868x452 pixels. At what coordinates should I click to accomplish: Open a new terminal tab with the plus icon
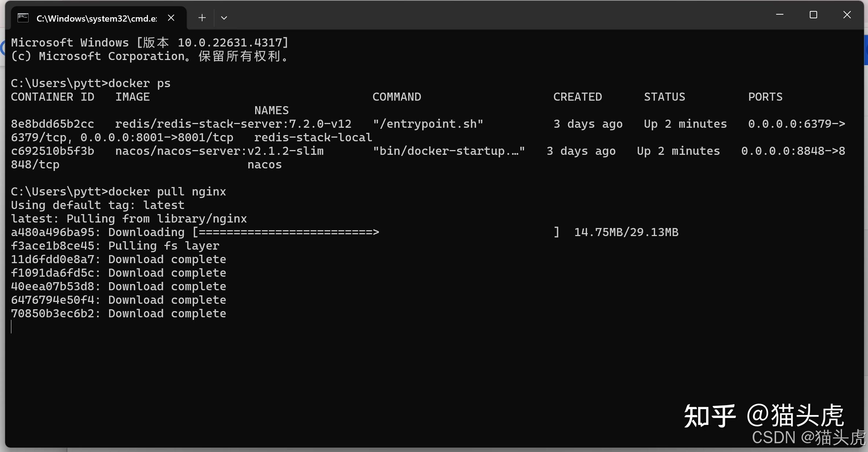tap(202, 18)
